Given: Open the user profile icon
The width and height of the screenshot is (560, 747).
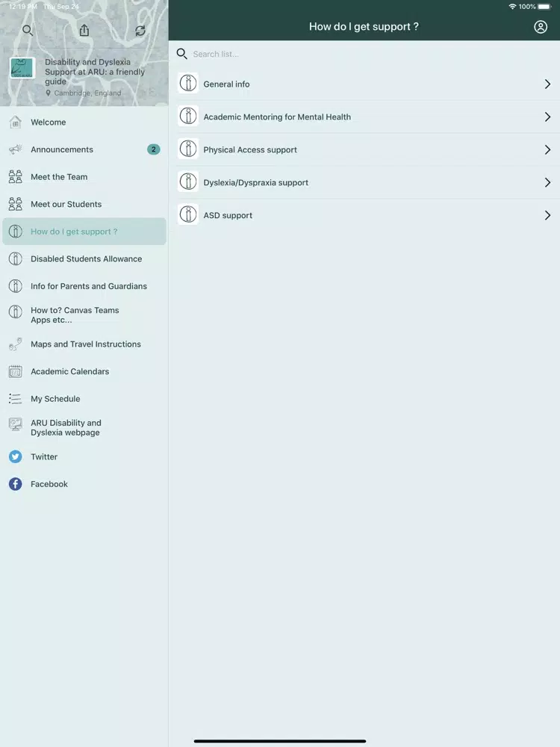Looking at the screenshot, I should pos(541,27).
